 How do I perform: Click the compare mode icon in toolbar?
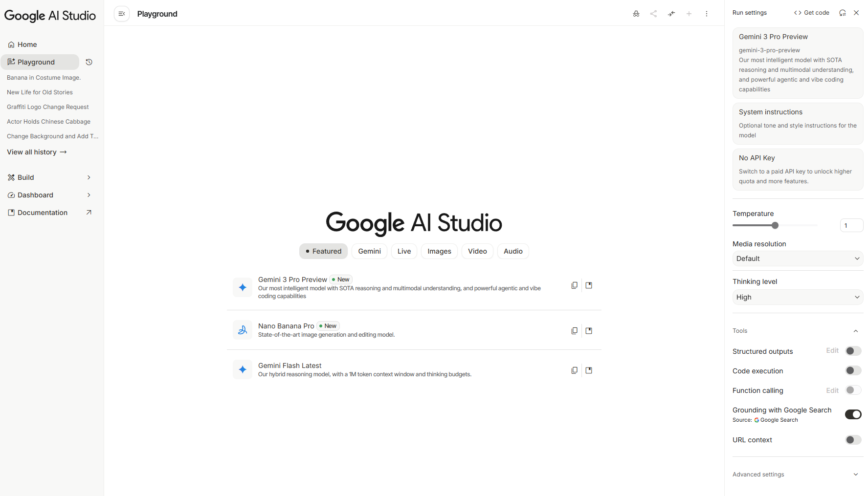[671, 14]
